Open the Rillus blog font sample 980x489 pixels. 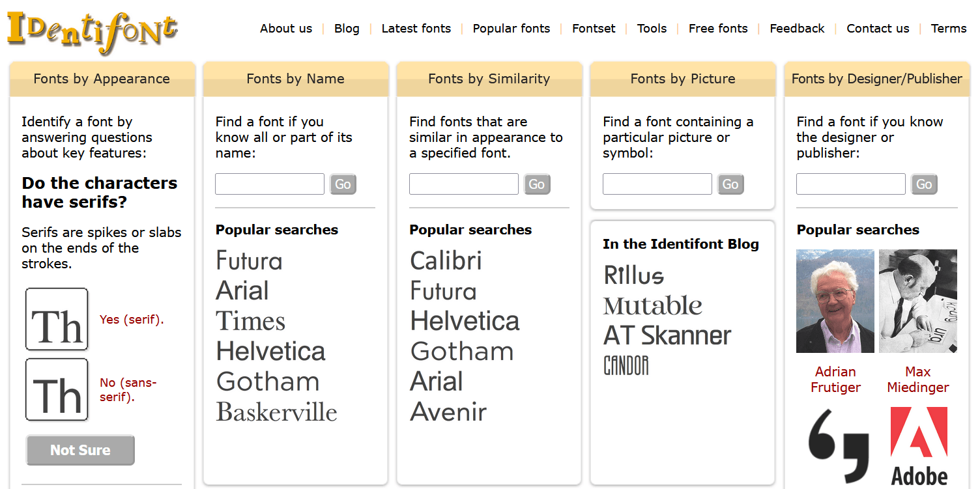coord(634,275)
